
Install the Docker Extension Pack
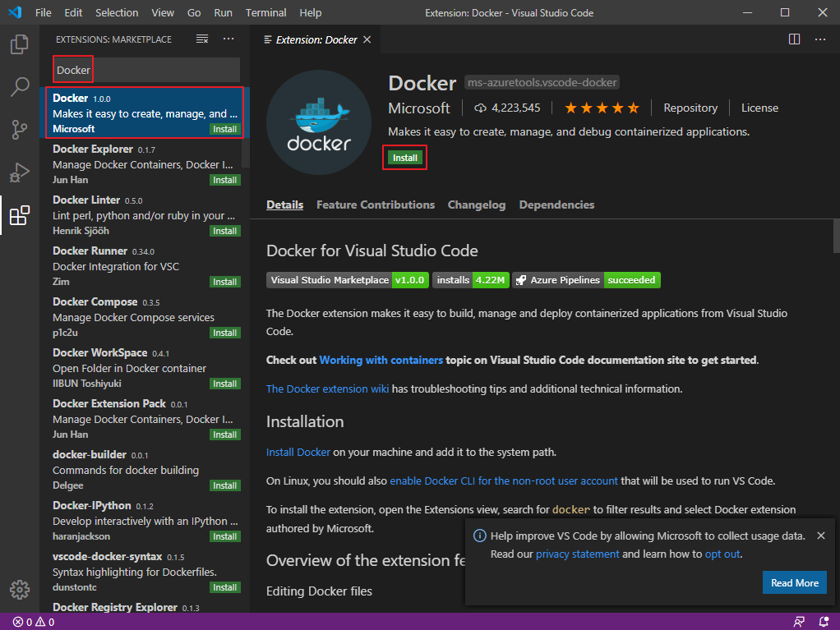pyautogui.click(x=225, y=435)
